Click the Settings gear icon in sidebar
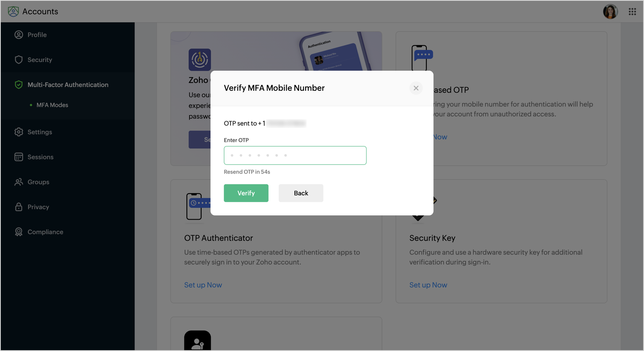This screenshot has height=351, width=644. click(x=18, y=132)
